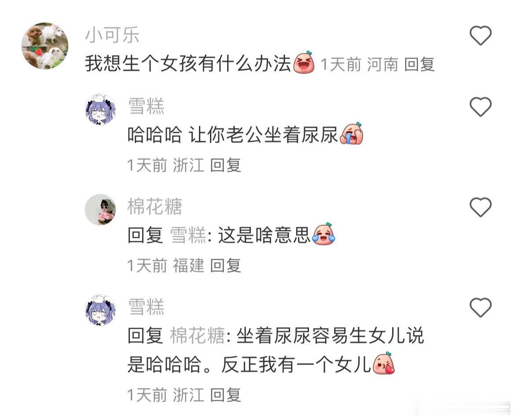515x420 pixels.
Task: Click mentioned 棉花糖 in 雪糕's last reply
Action: coord(197,335)
